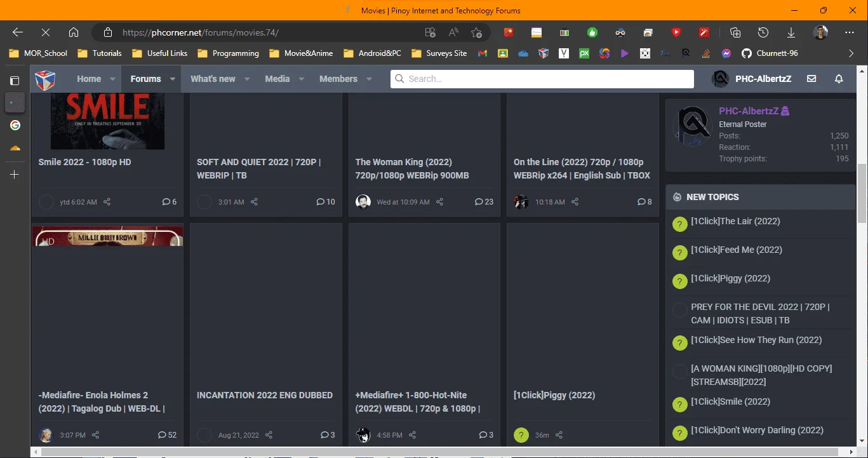The width and height of the screenshot is (868, 458).
Task: Open the Enola Holmes 2 poster thumbnail
Action: (107, 236)
